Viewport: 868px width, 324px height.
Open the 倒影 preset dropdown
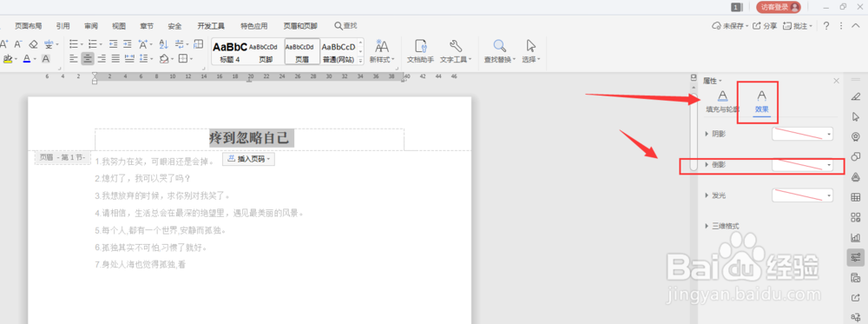tap(802, 164)
